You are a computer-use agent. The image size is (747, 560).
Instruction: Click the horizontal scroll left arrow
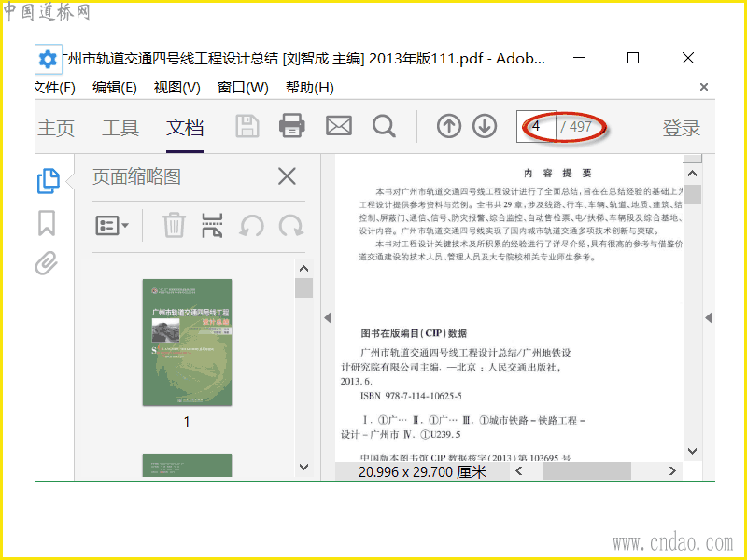pos(519,471)
